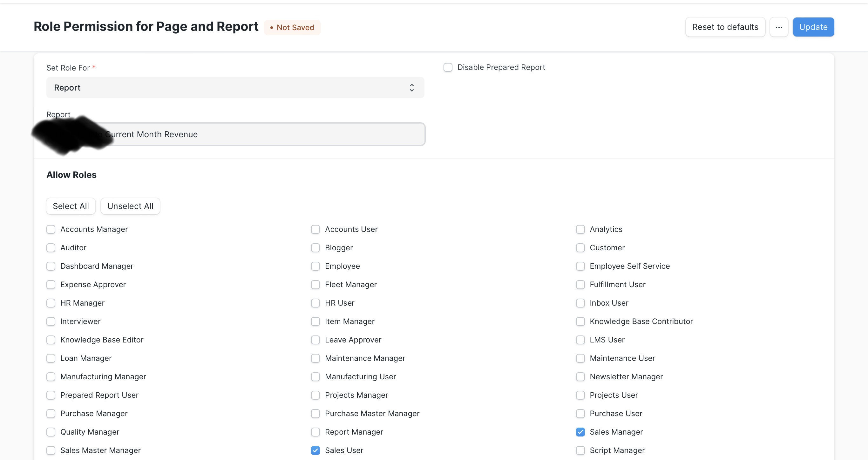
Task: Uncheck the Sales User role
Action: pyautogui.click(x=315, y=450)
